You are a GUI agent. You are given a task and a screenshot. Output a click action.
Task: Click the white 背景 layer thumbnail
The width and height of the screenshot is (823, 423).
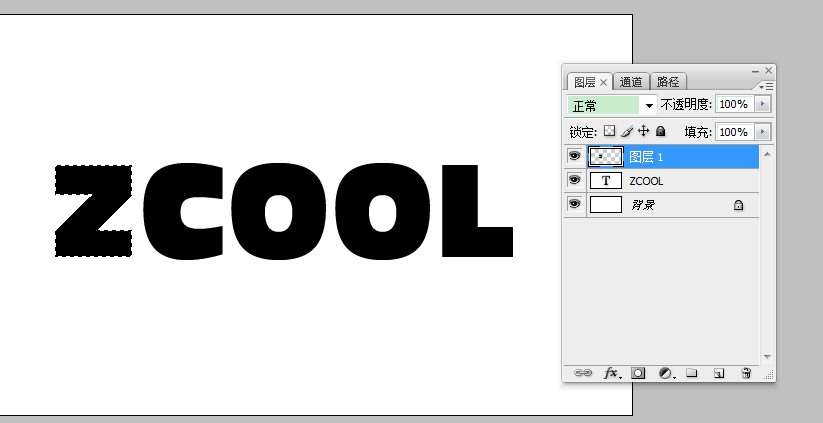click(x=606, y=204)
